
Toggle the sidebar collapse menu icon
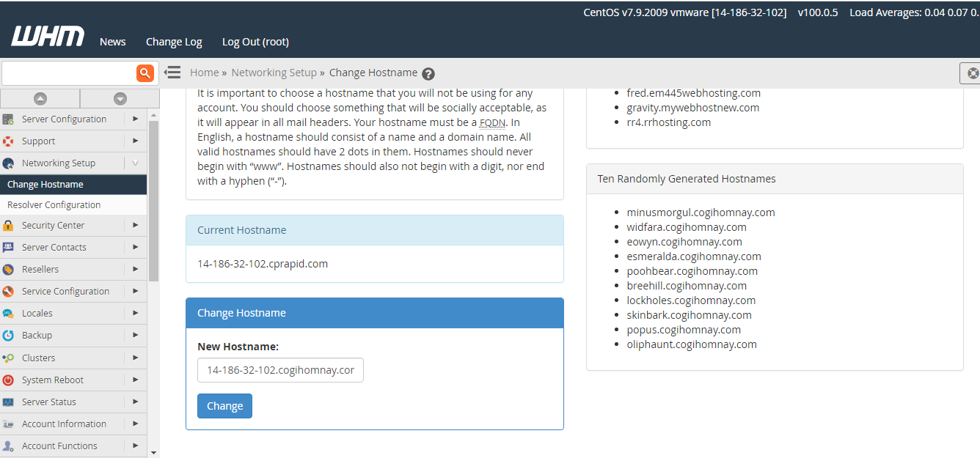click(172, 73)
